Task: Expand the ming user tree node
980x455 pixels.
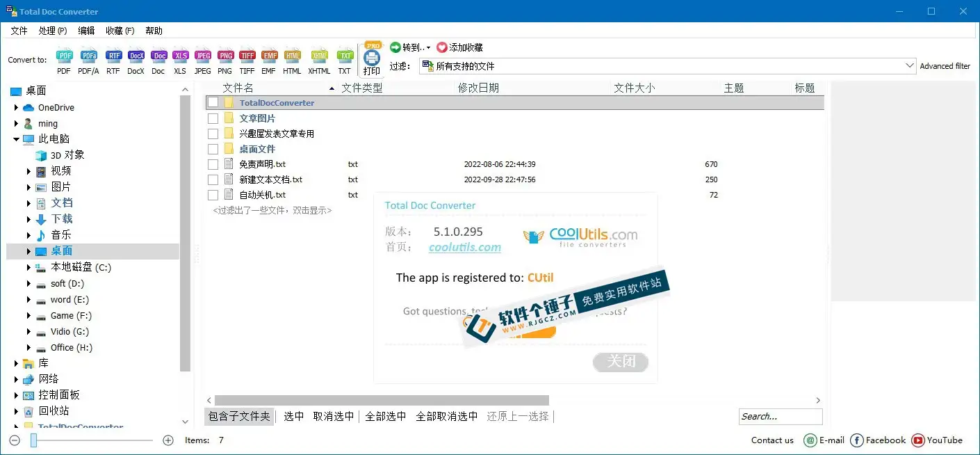Action: pyautogui.click(x=16, y=123)
